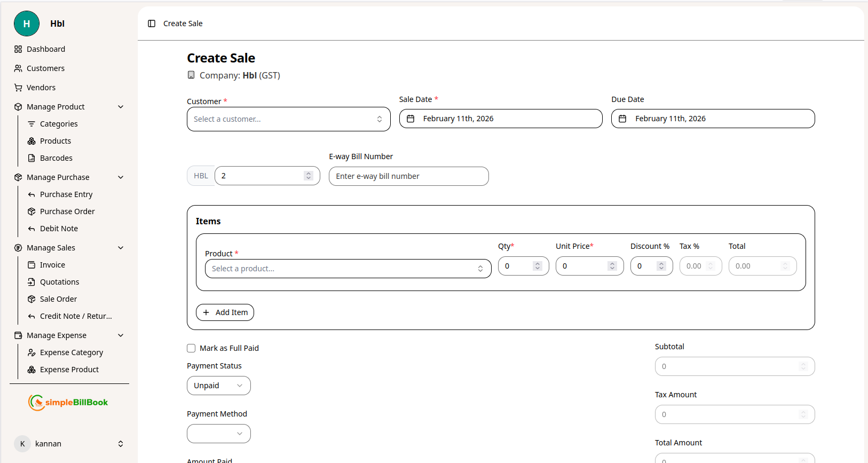This screenshot has height=463, width=868.
Task: Check the Mark as Full Paid box
Action: click(191, 348)
